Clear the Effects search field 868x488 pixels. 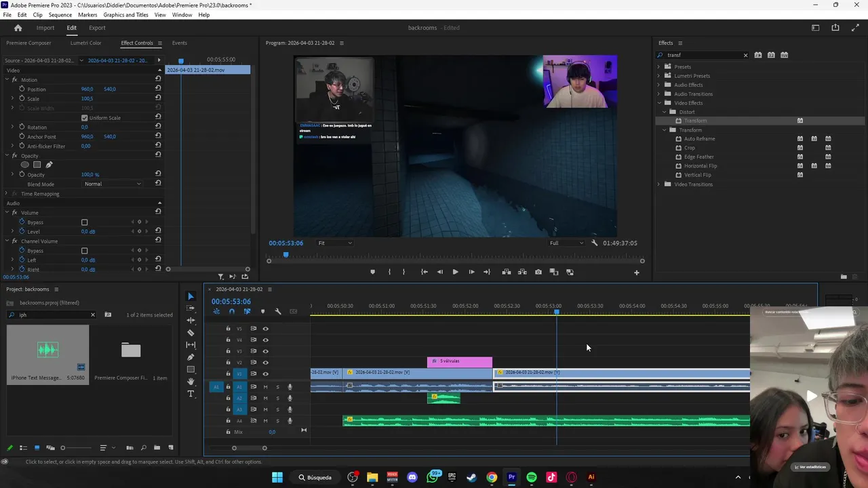point(745,56)
